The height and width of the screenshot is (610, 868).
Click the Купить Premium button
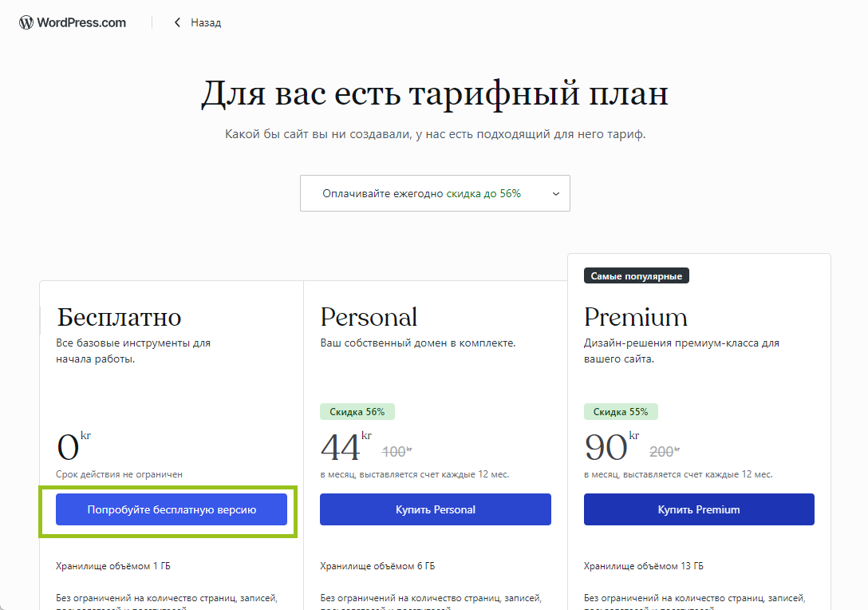point(699,509)
